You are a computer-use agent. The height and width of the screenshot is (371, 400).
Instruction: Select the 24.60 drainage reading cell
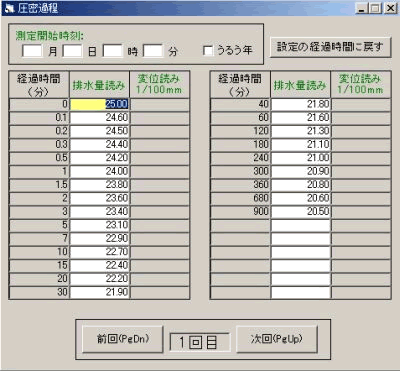[x=99, y=118]
